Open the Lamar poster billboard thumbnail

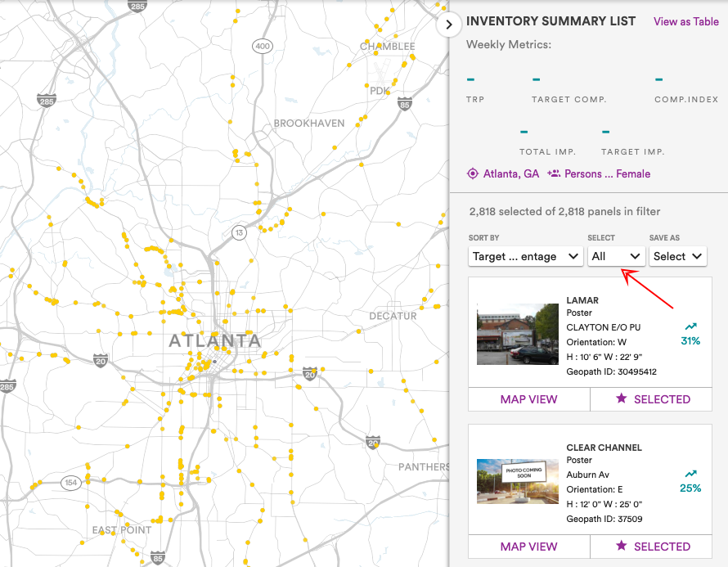click(518, 335)
